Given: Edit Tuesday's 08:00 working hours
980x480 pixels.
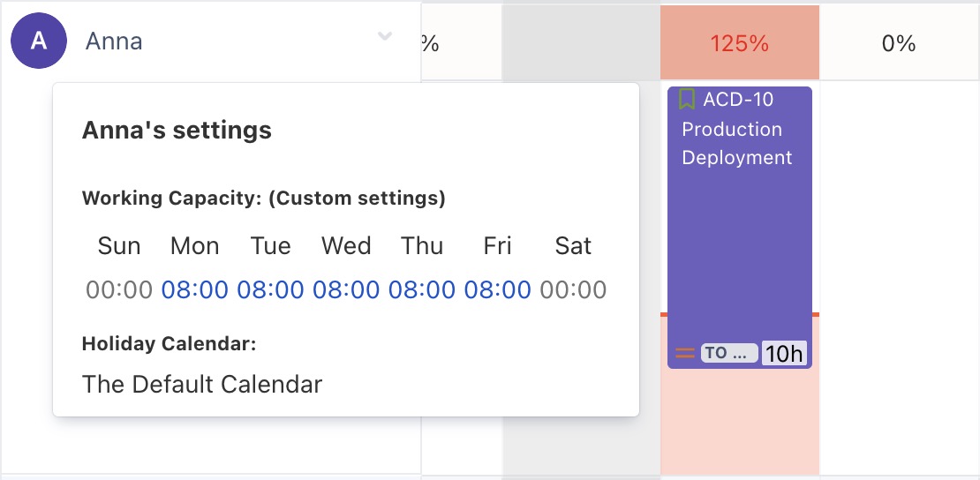Looking at the screenshot, I should pos(270,289).
